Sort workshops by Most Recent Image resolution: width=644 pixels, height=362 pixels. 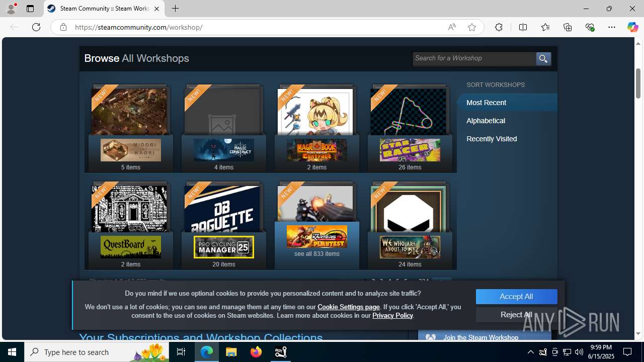[x=507, y=103]
